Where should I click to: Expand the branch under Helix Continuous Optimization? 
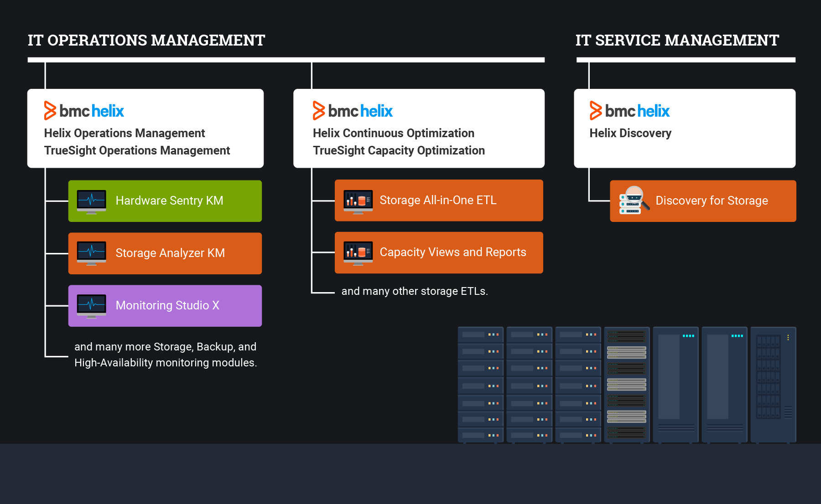[x=312, y=228]
